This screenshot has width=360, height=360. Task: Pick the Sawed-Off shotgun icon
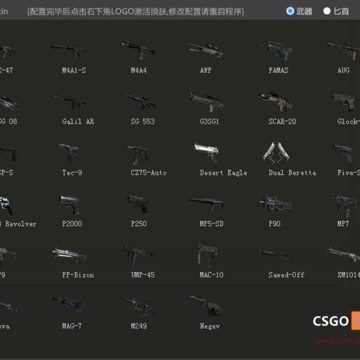276,255
